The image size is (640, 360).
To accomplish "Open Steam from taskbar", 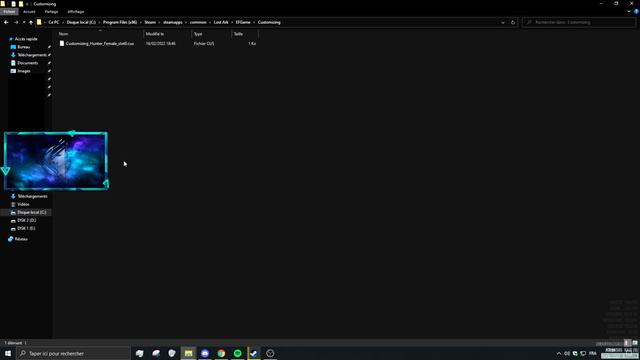I will click(254, 353).
